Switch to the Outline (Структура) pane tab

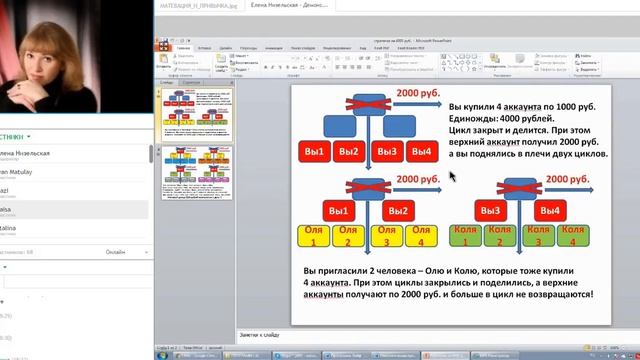[x=191, y=82]
